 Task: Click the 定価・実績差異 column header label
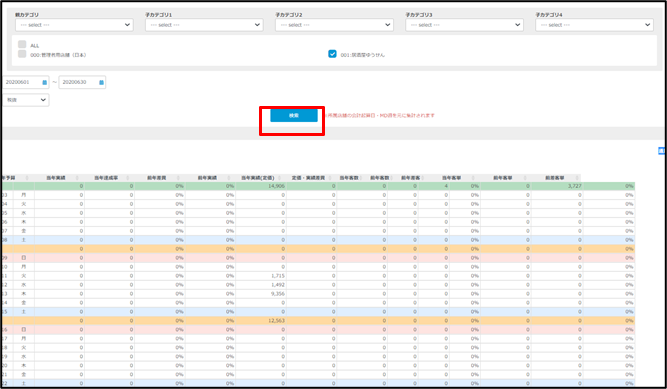pyautogui.click(x=308, y=178)
